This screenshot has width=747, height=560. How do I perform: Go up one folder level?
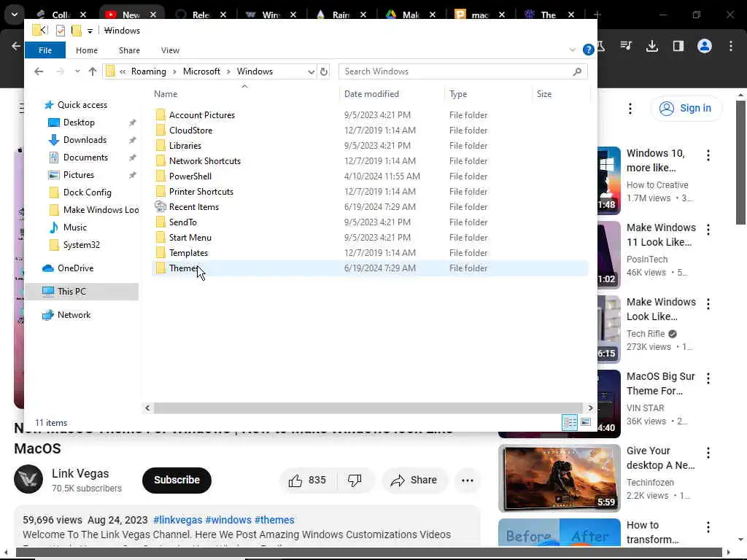[93, 71]
